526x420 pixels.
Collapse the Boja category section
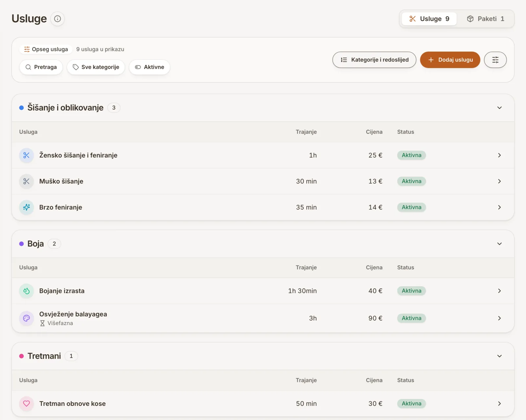pyautogui.click(x=499, y=244)
